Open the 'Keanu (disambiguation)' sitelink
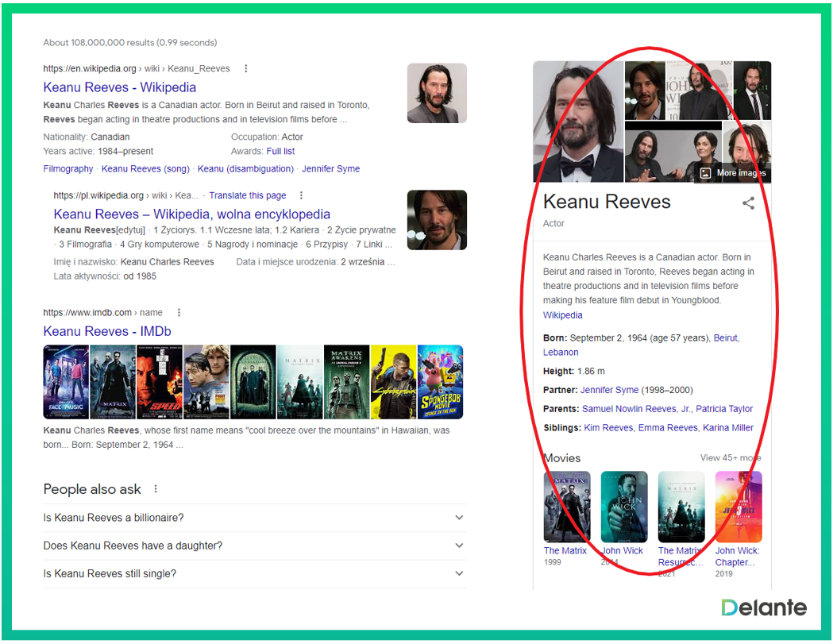The image size is (837, 644). 245,169
